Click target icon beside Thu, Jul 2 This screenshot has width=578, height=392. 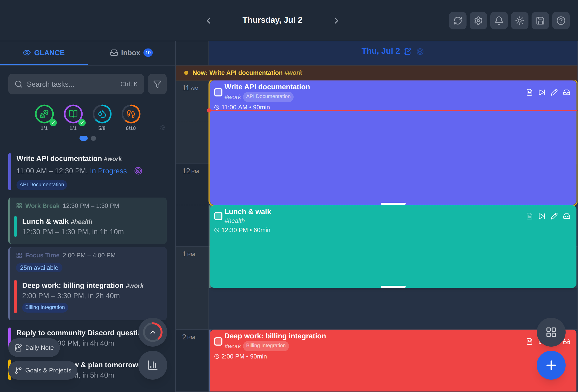[420, 52]
